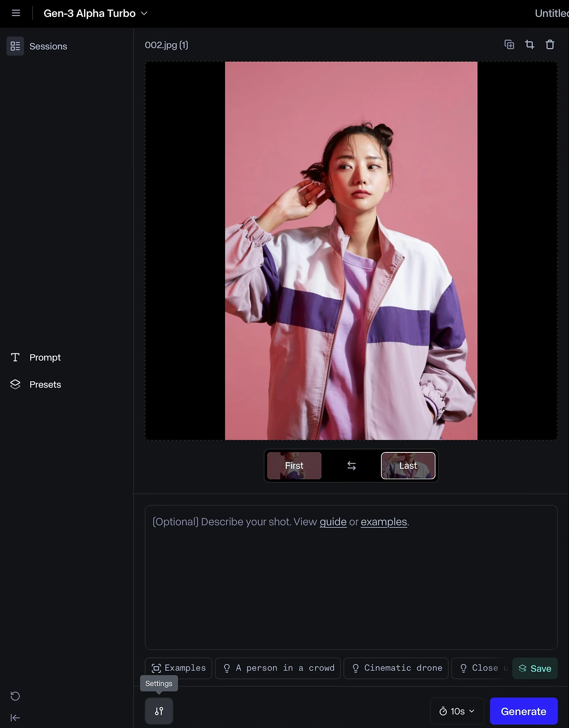569x728 pixels.
Task: Open the Sessions panel
Action: [x=37, y=46]
